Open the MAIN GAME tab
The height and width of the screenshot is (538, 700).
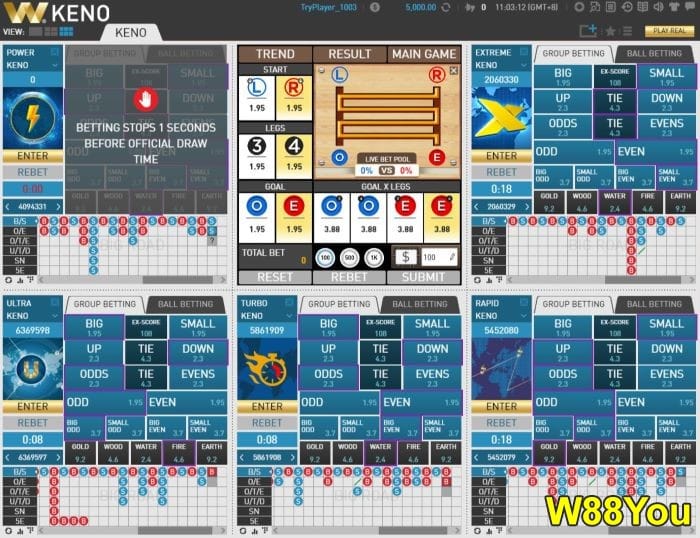tap(424, 54)
